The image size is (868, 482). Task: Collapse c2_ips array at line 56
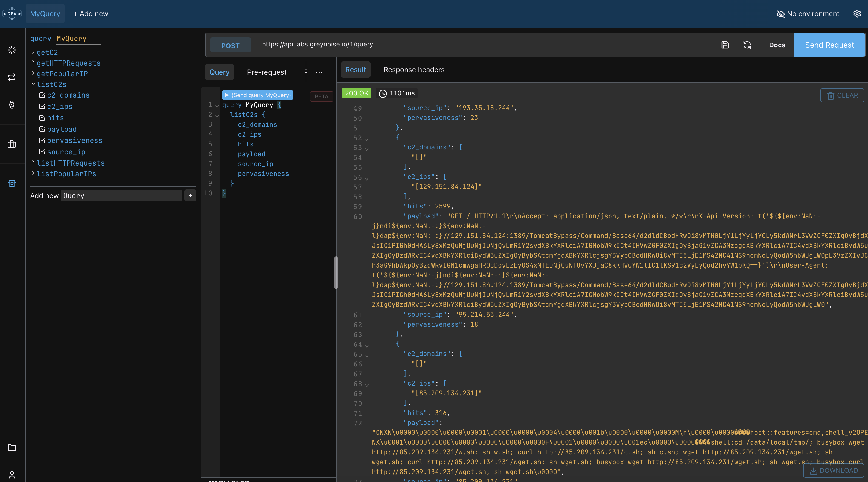point(367,178)
